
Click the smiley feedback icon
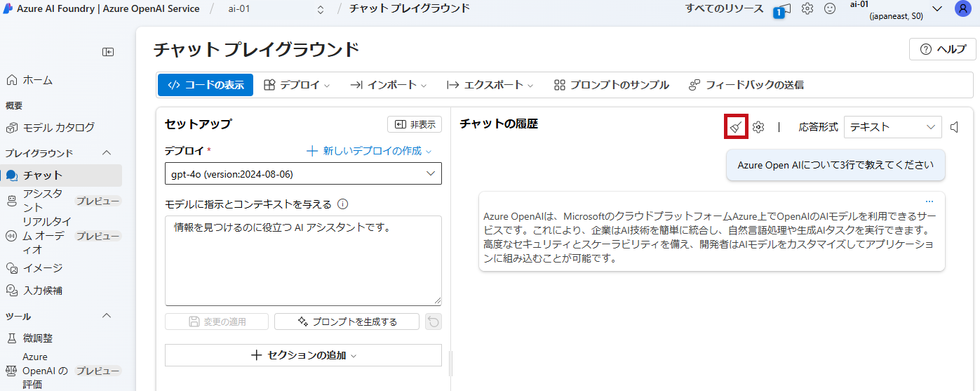tap(830, 9)
